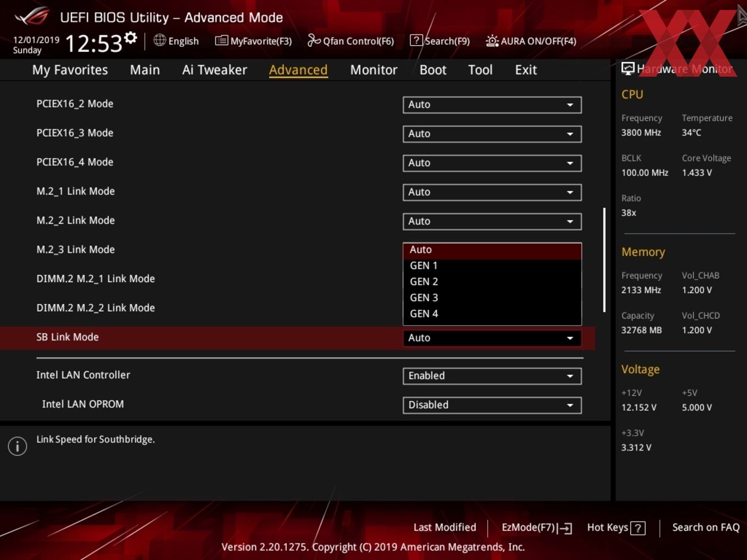747x560 pixels.
Task: Click the Intel LAN OPROM label
Action: click(83, 404)
